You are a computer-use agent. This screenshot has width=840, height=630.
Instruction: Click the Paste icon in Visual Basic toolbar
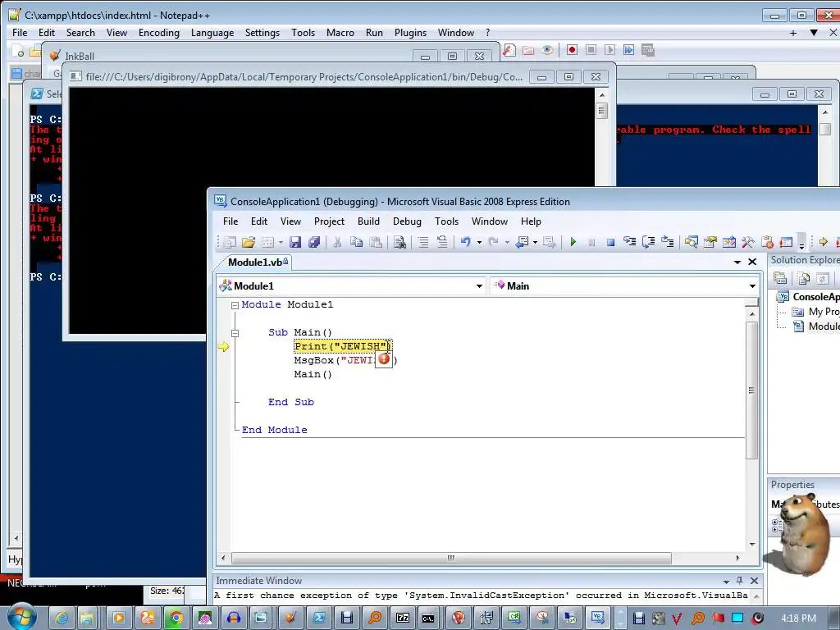[x=376, y=242]
